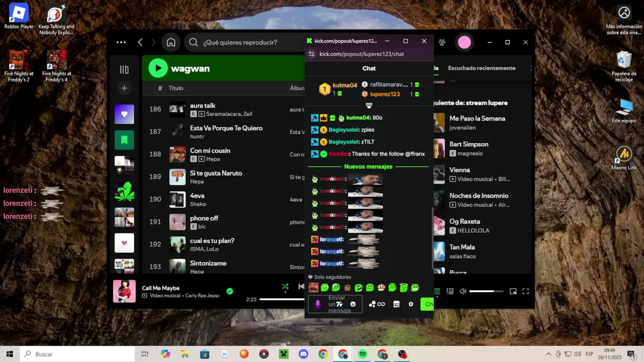Mute Spotify volume speaker icon

click(463, 291)
